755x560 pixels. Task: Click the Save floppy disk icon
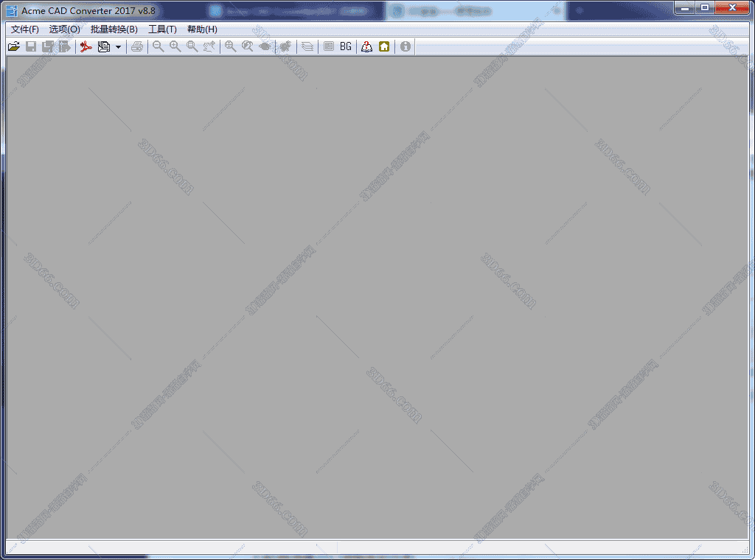[x=31, y=46]
